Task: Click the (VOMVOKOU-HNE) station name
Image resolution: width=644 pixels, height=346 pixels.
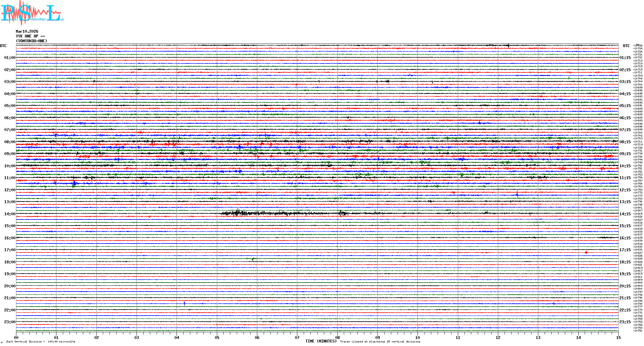Action: pos(31,41)
